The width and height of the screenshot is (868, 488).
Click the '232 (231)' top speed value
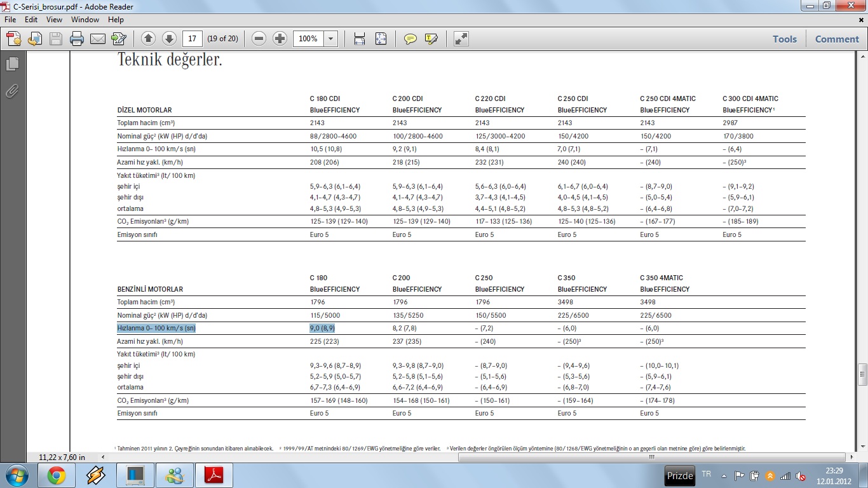tap(488, 162)
